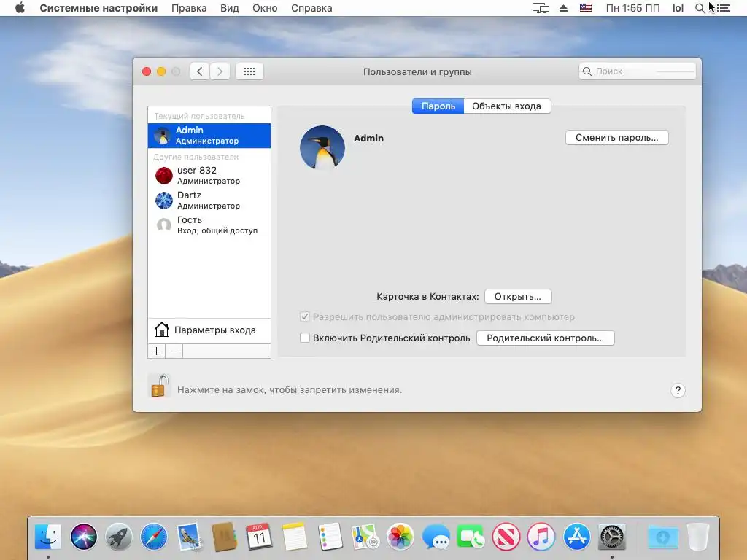The height and width of the screenshot is (560, 747).
Task: Select Admin user in the sidebar
Action: point(209,136)
